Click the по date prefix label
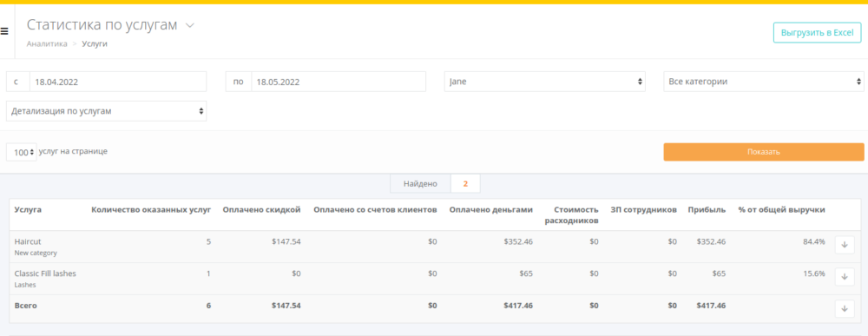 click(239, 82)
